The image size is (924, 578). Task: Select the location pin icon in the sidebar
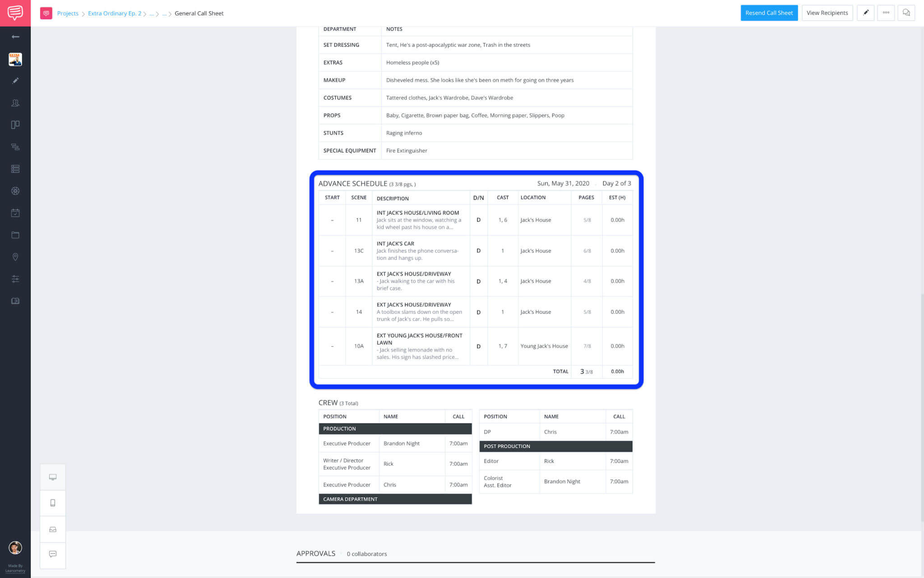click(15, 256)
